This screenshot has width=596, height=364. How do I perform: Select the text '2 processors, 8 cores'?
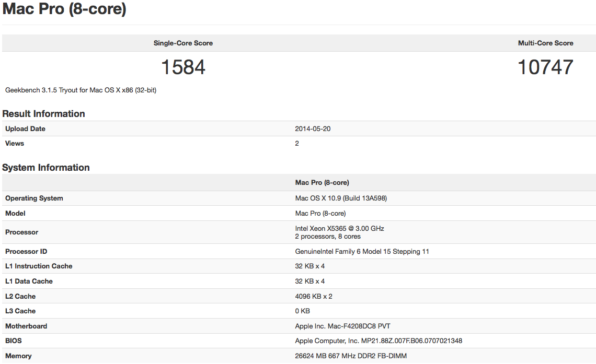pyautogui.click(x=328, y=237)
